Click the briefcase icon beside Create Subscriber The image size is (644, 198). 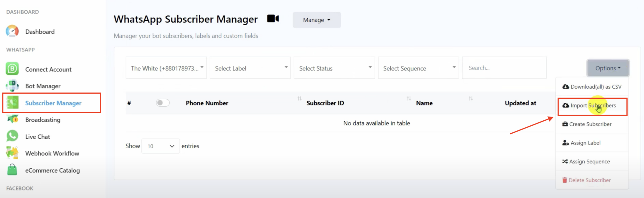565,124
